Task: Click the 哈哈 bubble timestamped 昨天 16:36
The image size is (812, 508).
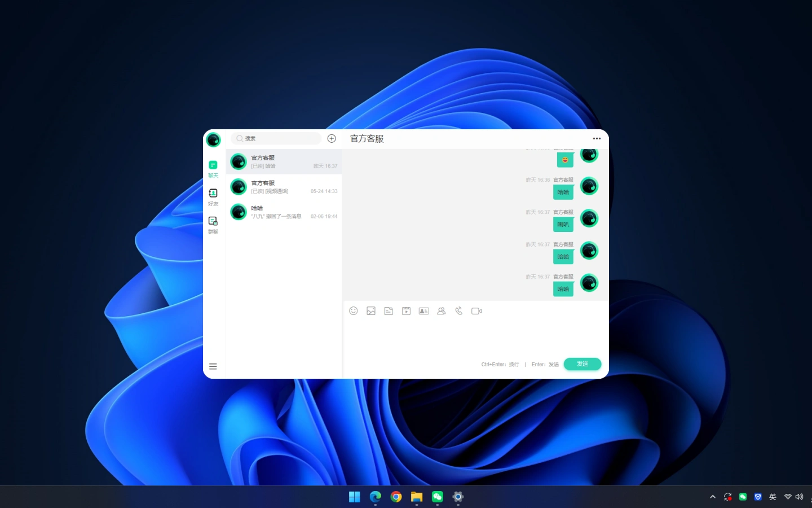Action: point(563,192)
